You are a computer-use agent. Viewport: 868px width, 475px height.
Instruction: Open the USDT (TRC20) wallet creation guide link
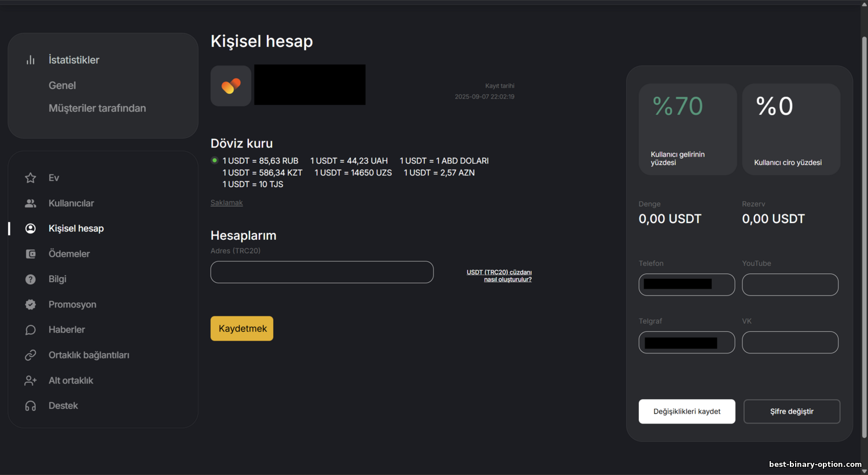499,276
